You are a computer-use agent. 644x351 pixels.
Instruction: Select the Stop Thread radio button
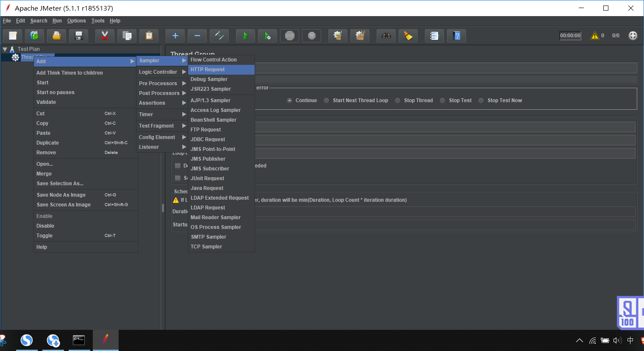pyautogui.click(x=397, y=100)
